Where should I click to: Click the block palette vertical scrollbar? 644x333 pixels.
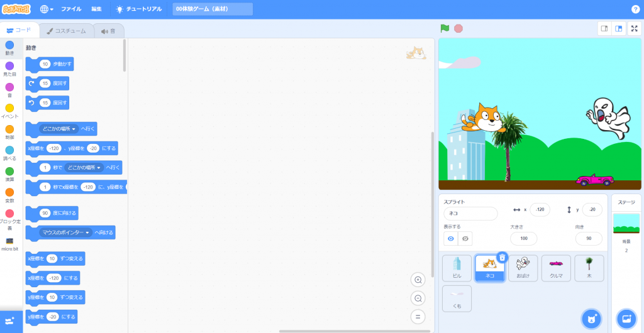125,55
